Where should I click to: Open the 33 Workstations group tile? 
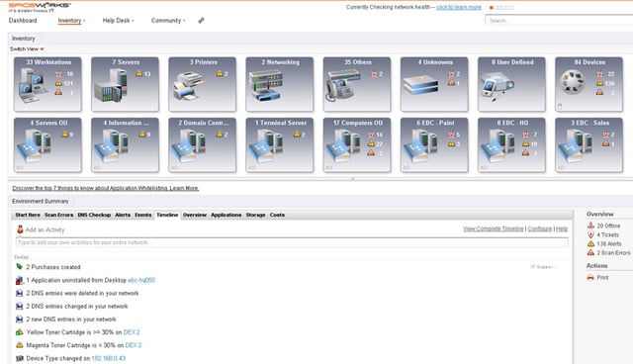pos(47,84)
